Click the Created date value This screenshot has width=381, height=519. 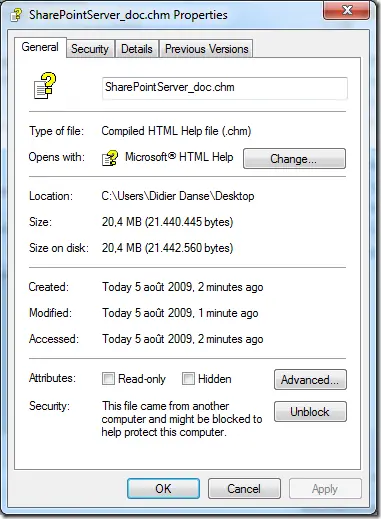(x=183, y=287)
